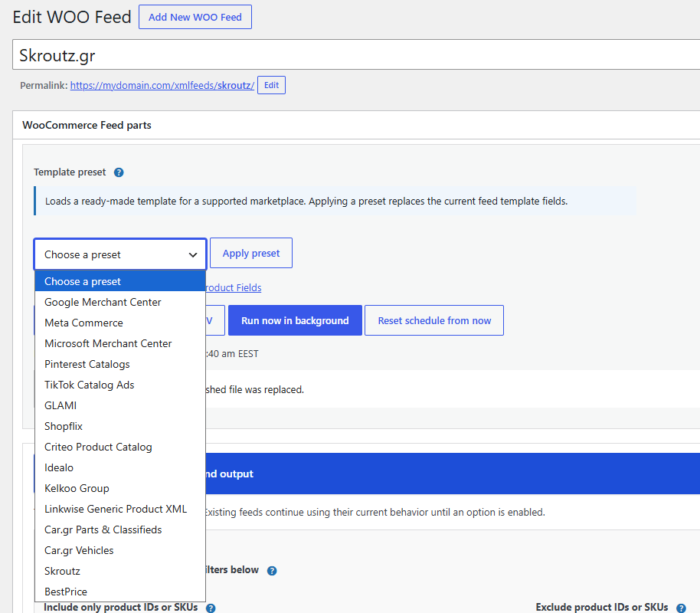
Task: Open the Product Fields link
Action: point(233,288)
